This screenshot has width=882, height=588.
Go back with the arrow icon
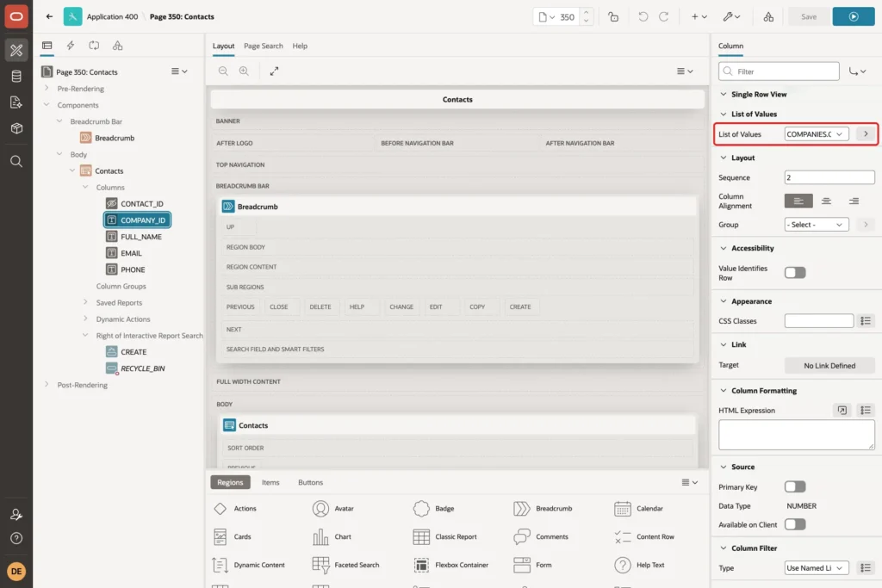[x=49, y=16]
